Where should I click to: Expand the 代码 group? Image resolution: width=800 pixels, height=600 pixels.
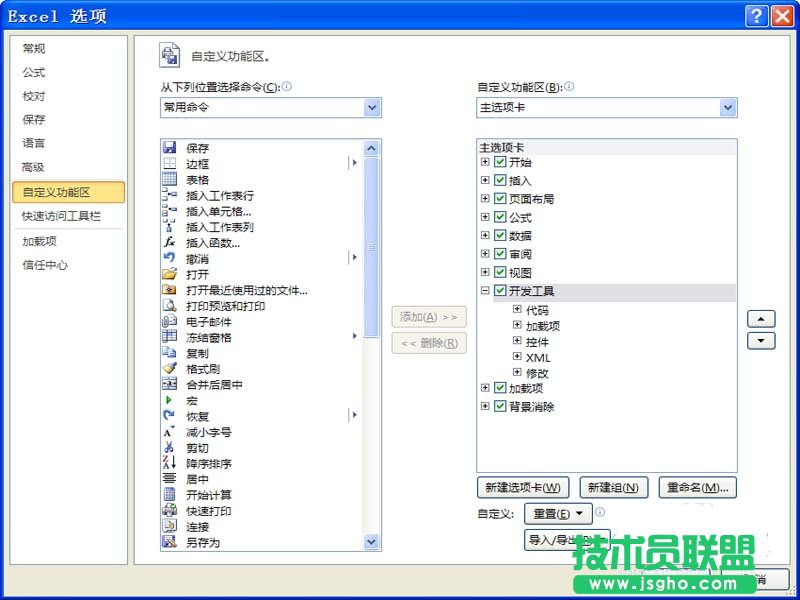pyautogui.click(x=517, y=309)
